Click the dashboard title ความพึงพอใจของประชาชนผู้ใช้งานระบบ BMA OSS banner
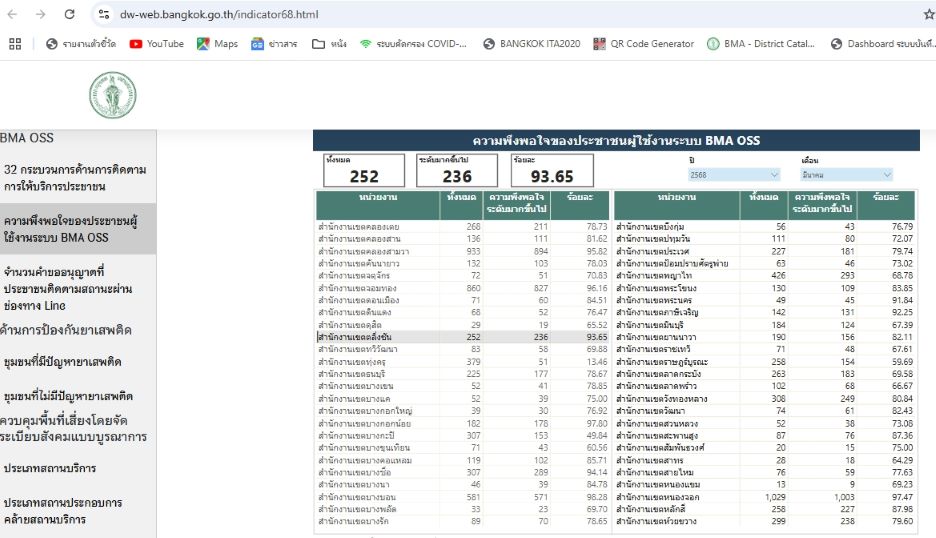This screenshot has height=538, width=936. (x=616, y=140)
